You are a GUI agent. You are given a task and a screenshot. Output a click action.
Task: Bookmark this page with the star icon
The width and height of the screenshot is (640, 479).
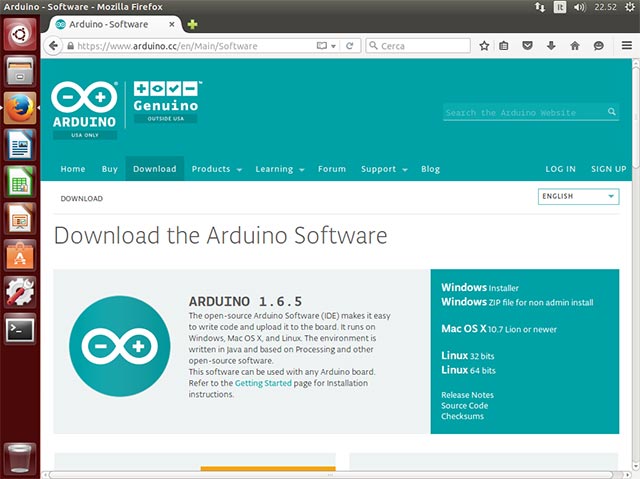click(484, 46)
